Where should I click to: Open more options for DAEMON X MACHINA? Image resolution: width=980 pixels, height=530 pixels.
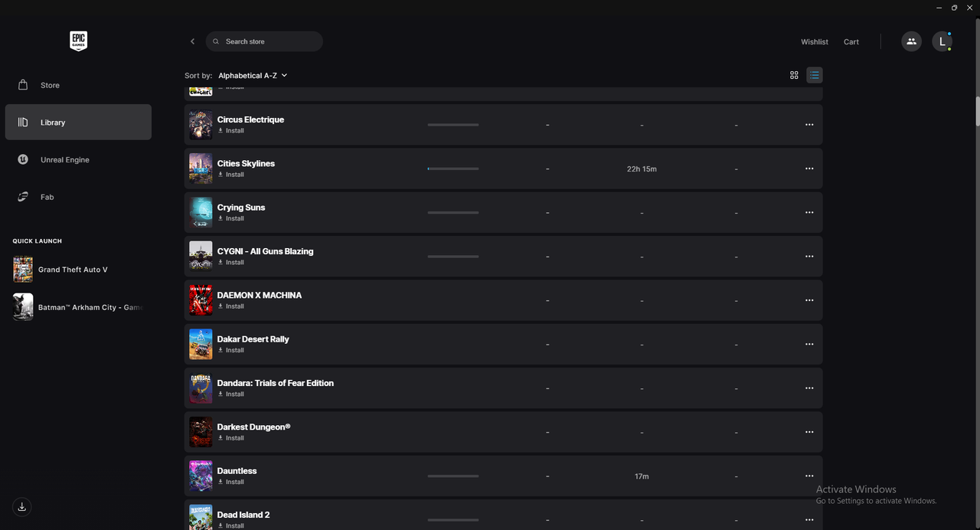tap(809, 300)
